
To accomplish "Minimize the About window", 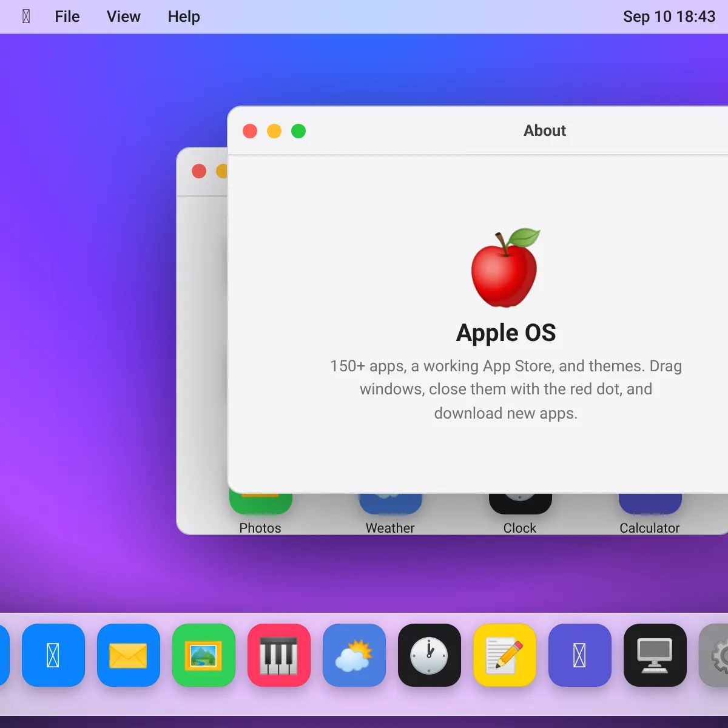I will (274, 131).
